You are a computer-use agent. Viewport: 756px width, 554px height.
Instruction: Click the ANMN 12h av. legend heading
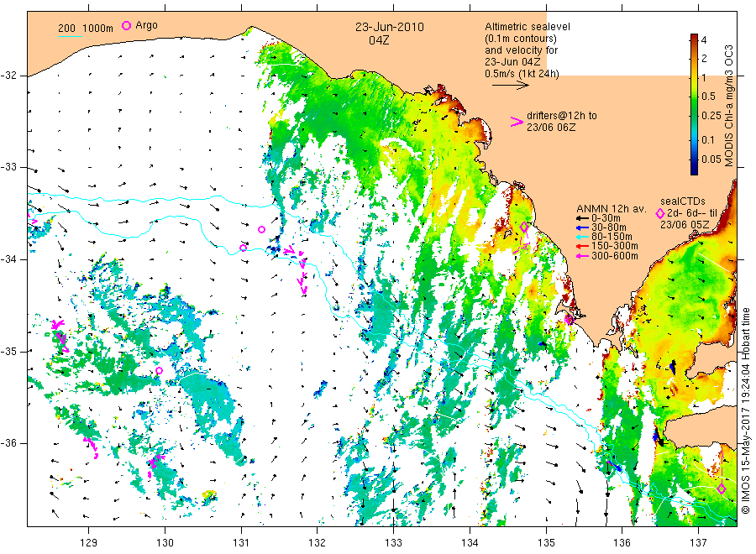pyautogui.click(x=611, y=209)
